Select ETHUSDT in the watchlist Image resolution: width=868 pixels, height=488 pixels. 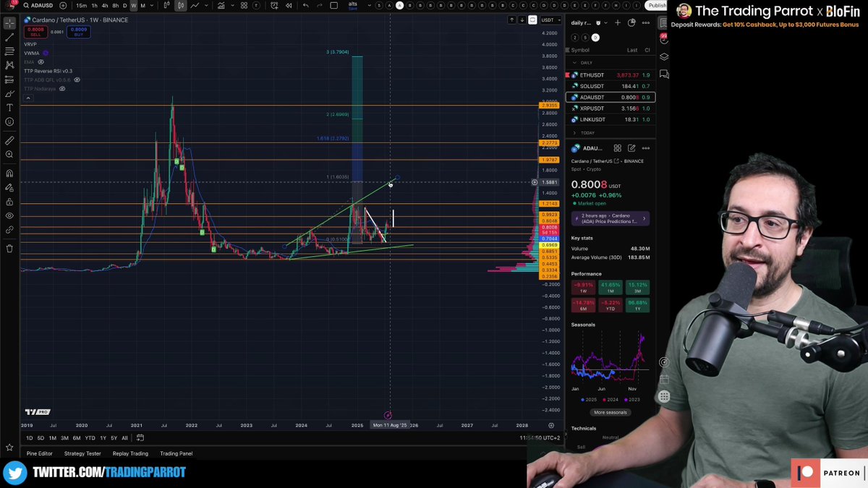click(610, 75)
